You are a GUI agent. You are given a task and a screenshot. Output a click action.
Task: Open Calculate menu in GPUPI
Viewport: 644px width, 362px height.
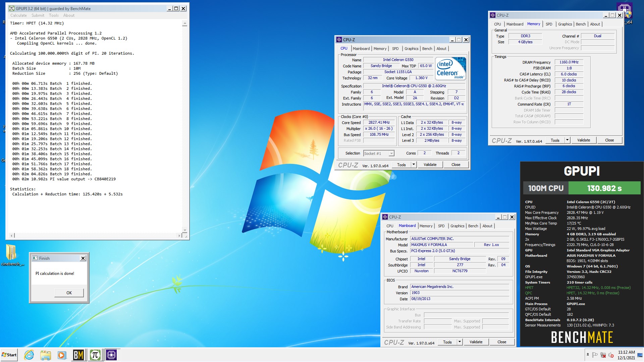(x=18, y=15)
